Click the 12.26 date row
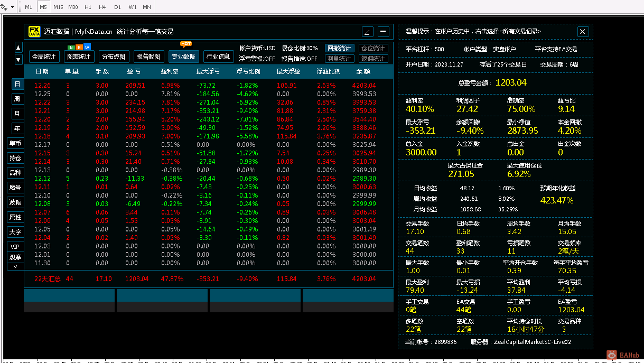The width and height of the screenshot is (644, 363). point(209,86)
